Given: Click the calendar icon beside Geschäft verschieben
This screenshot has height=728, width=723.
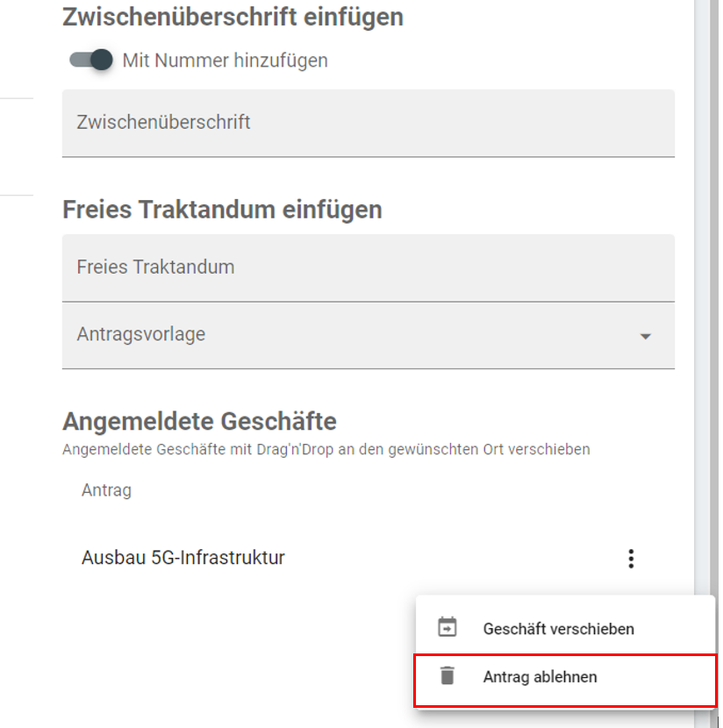Looking at the screenshot, I should coord(447,628).
